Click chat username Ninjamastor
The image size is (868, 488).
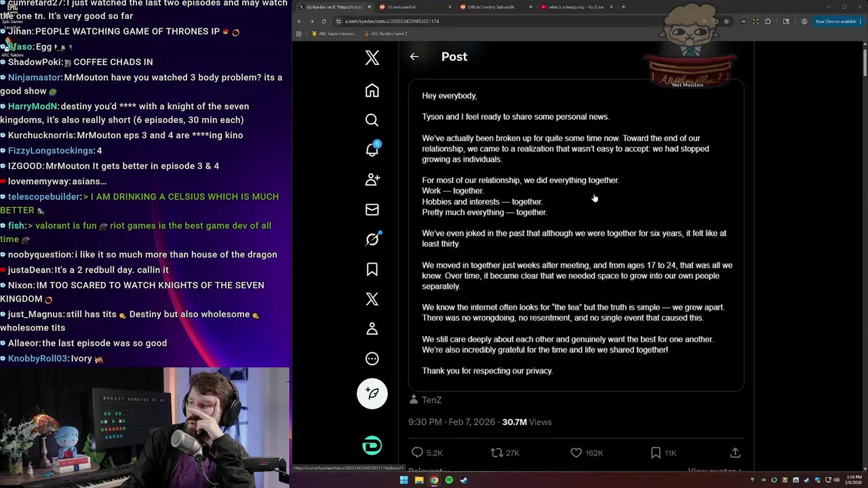pos(34,77)
